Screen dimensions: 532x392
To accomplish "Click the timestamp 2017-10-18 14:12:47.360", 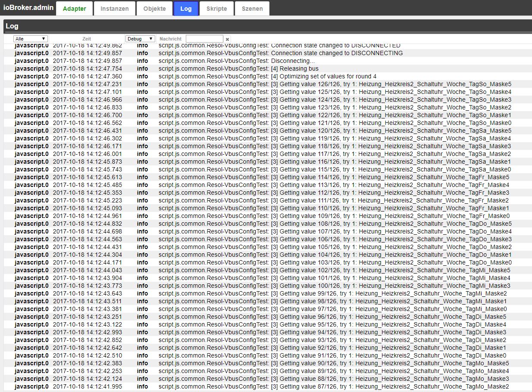I will (88, 76).
